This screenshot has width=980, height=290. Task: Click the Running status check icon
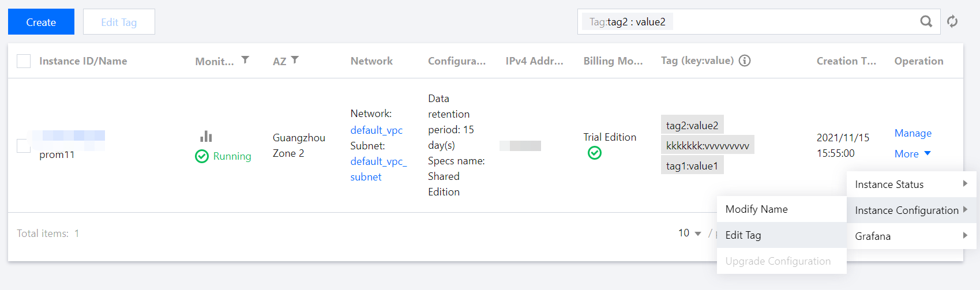pos(201,156)
